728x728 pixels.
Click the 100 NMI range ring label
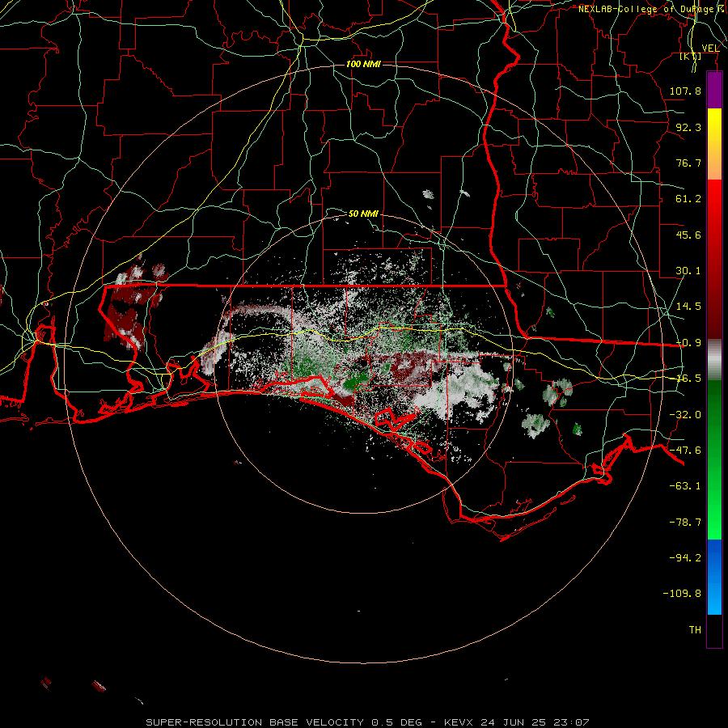(363, 64)
